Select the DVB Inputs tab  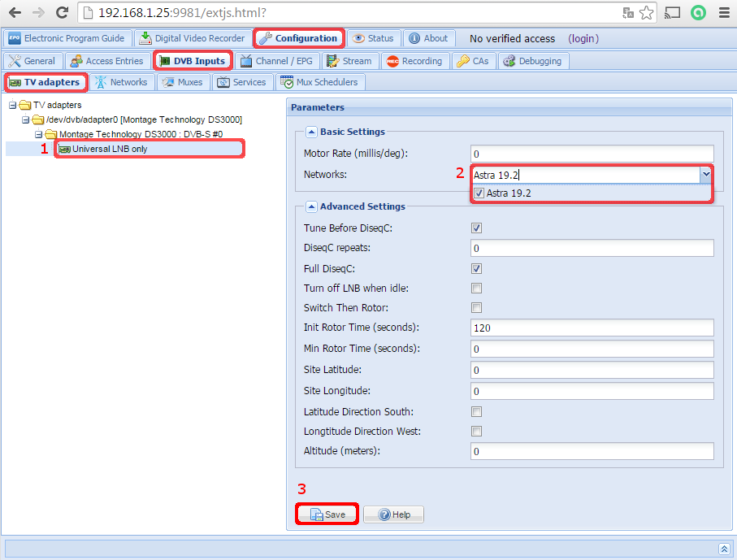pyautogui.click(x=193, y=61)
